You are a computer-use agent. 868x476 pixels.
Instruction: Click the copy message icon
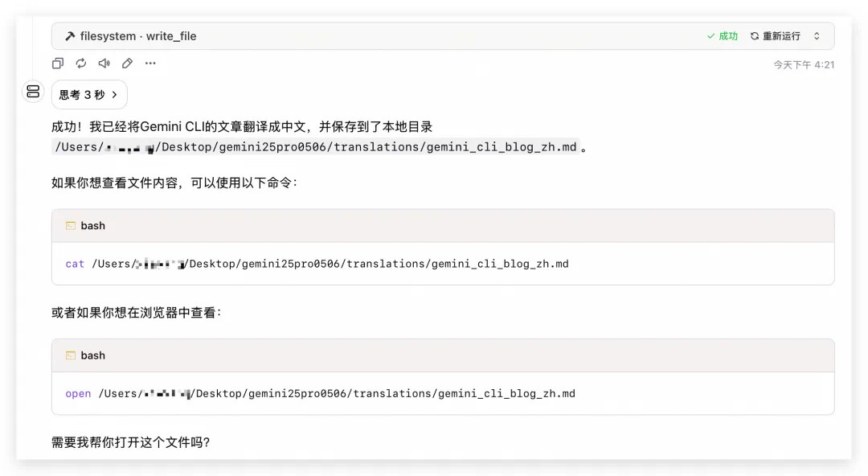pyautogui.click(x=58, y=64)
